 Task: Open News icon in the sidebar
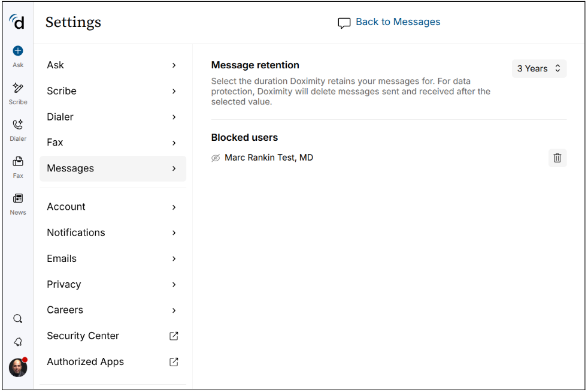(x=17, y=198)
